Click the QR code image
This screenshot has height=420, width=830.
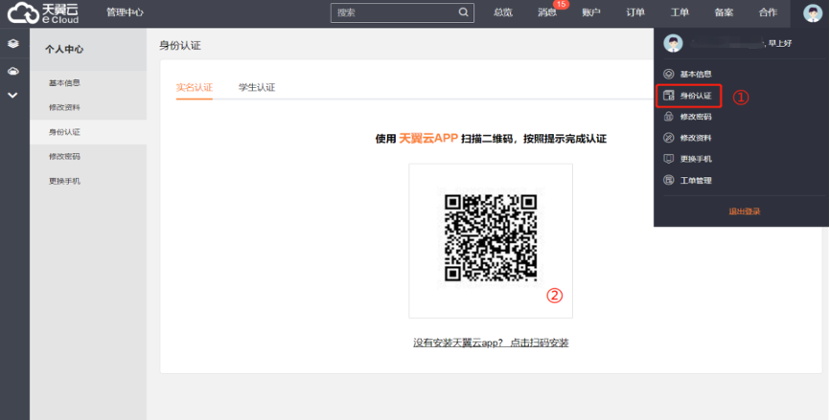tap(490, 238)
